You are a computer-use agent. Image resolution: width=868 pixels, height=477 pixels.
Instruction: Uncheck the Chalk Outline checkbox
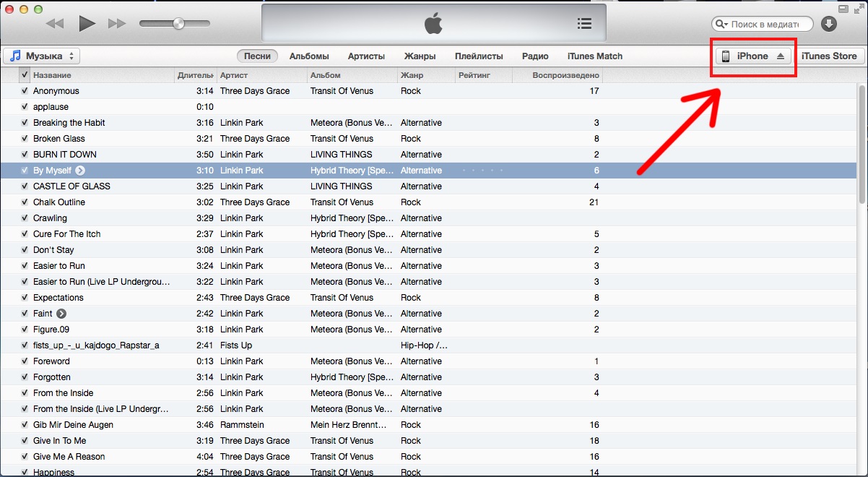click(25, 202)
